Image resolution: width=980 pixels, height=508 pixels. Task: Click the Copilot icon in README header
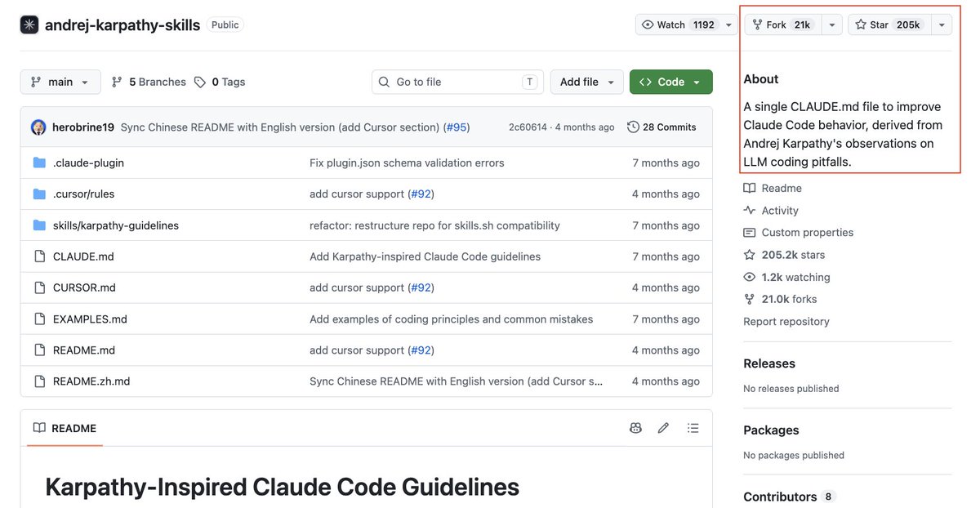tap(635, 428)
